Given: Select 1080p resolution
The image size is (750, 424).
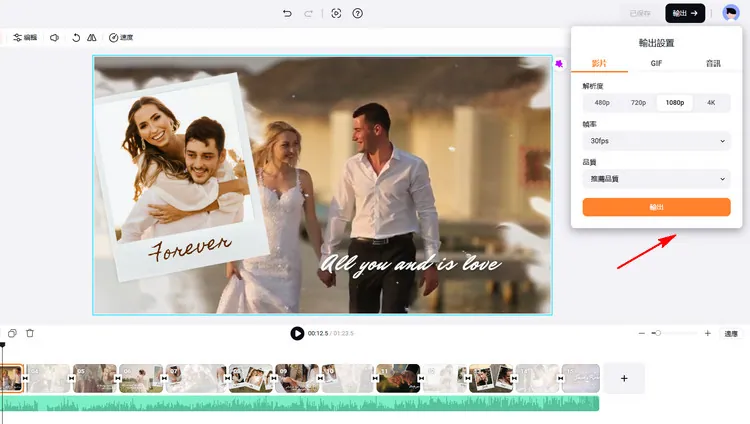Looking at the screenshot, I should coord(674,102).
